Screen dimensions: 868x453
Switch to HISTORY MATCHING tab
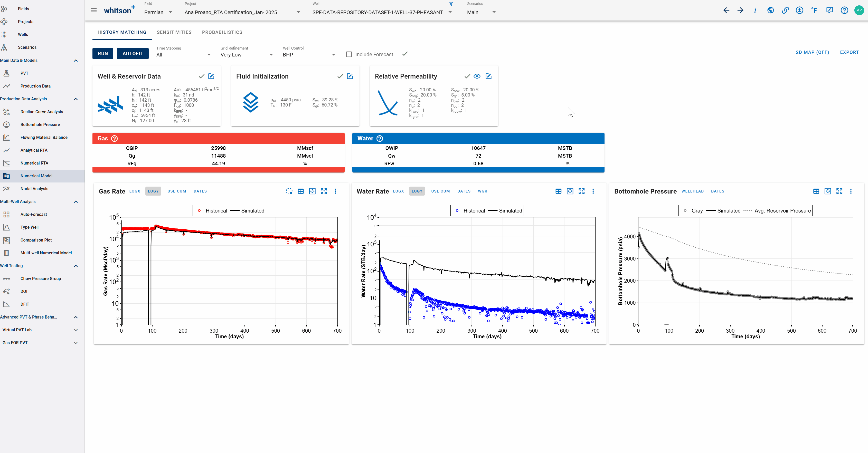122,32
